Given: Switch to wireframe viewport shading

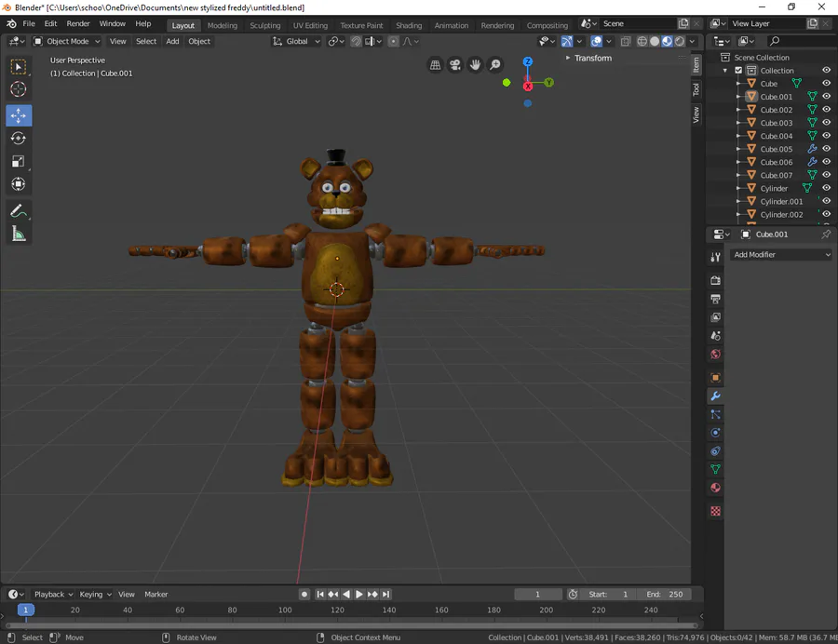Looking at the screenshot, I should click(x=642, y=41).
